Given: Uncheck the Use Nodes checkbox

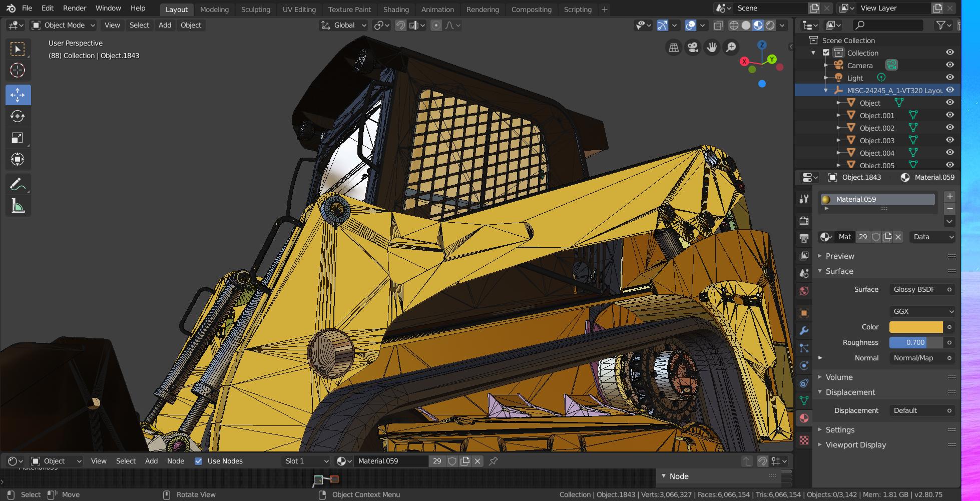Looking at the screenshot, I should coord(198,461).
